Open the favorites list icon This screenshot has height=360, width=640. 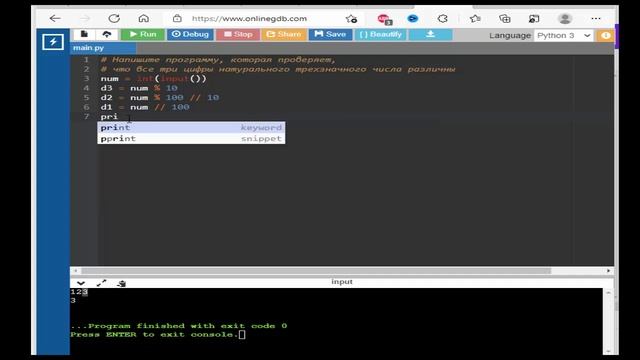coord(475,18)
